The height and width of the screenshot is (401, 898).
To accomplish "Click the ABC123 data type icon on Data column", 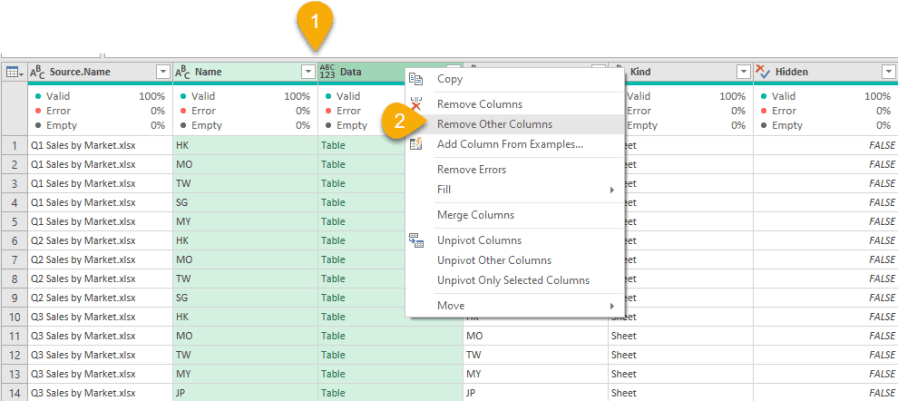I will click(x=327, y=72).
